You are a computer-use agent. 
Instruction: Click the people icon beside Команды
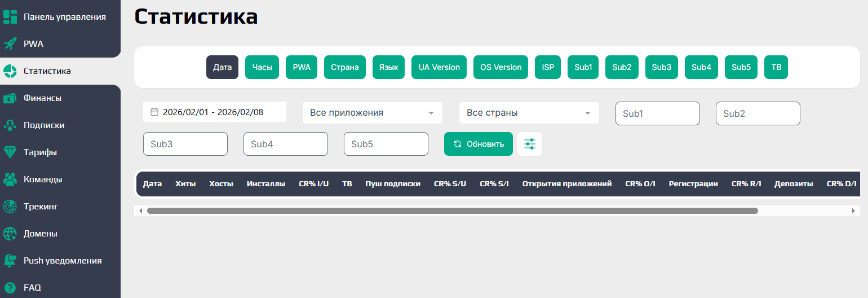pos(10,179)
